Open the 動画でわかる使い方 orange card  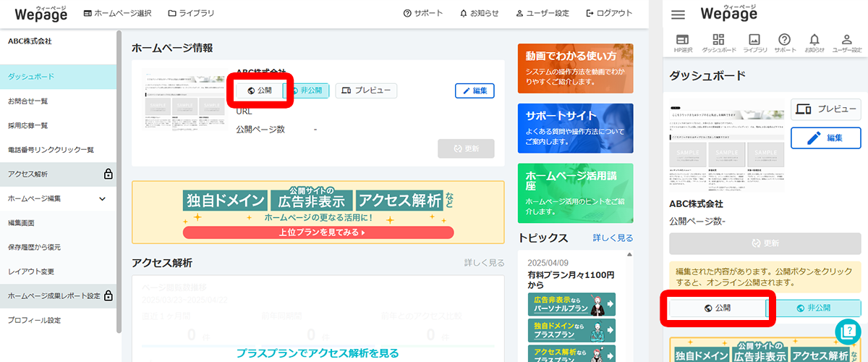(x=575, y=67)
